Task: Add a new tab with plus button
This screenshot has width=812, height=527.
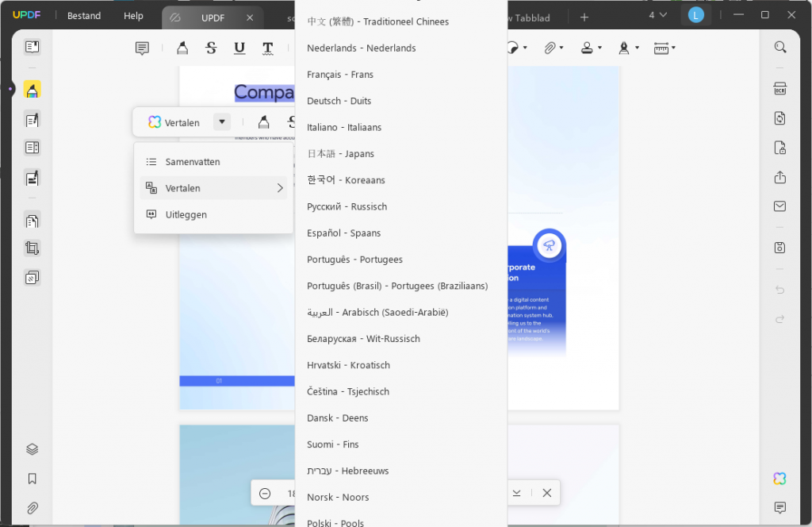Action: [584, 17]
